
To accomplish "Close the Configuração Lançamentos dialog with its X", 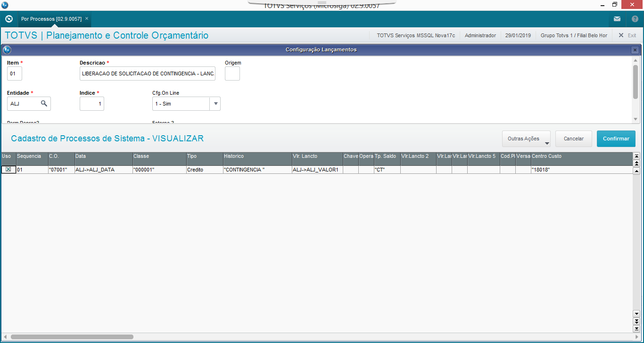I will click(635, 50).
